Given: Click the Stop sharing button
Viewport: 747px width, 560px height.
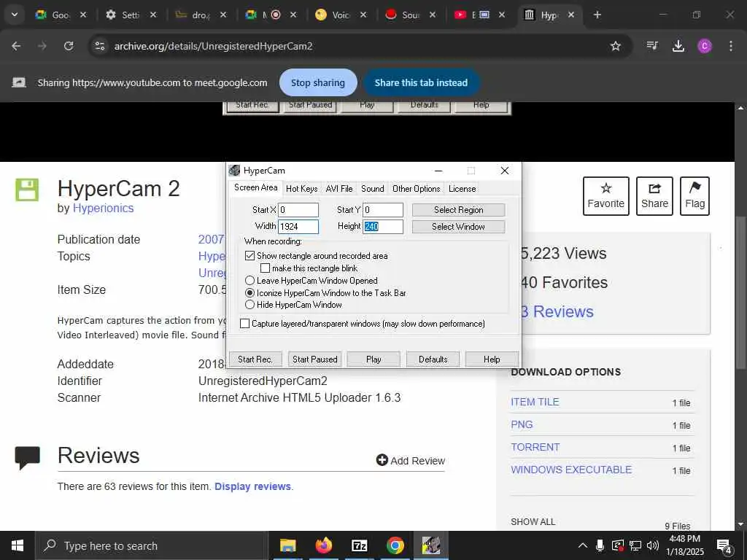Looking at the screenshot, I should 318,82.
